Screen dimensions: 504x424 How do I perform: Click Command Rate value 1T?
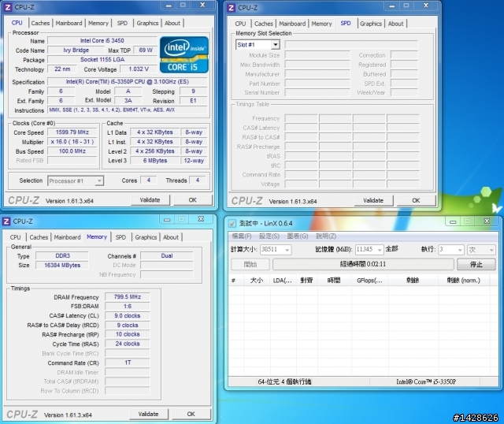(128, 363)
